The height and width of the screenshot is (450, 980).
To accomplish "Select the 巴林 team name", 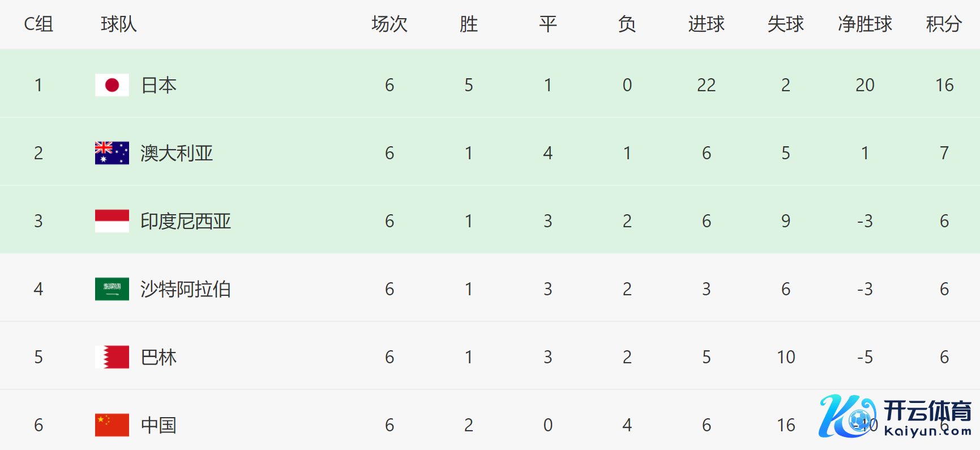I will (x=159, y=357).
